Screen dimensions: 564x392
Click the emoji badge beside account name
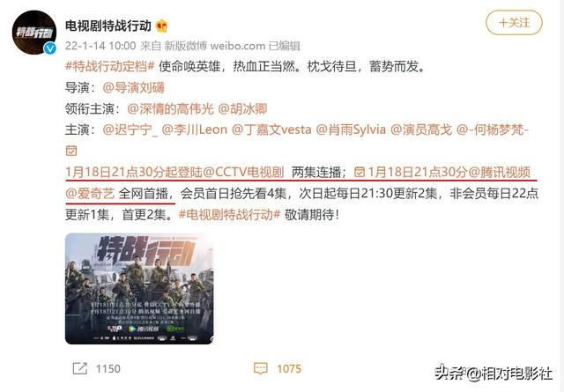point(162,26)
